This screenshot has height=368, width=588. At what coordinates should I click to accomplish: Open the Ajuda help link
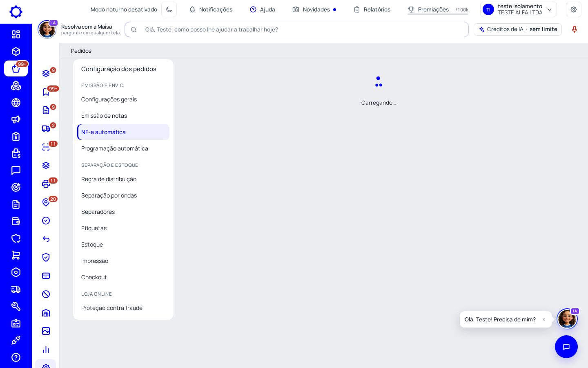(263, 9)
